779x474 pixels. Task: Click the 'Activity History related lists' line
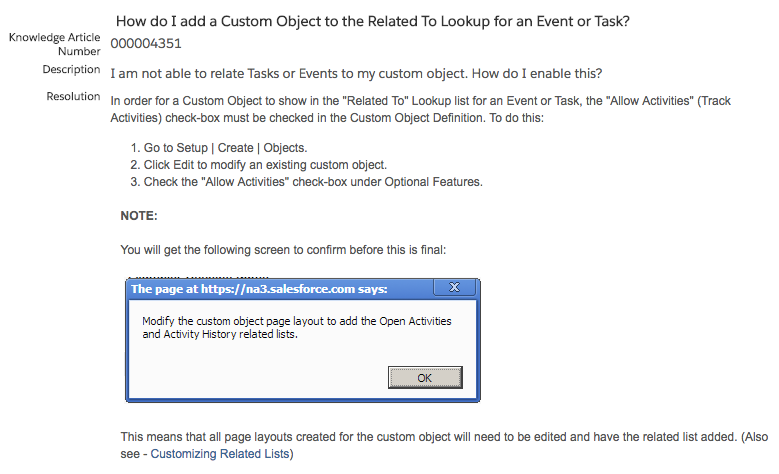pos(220,334)
